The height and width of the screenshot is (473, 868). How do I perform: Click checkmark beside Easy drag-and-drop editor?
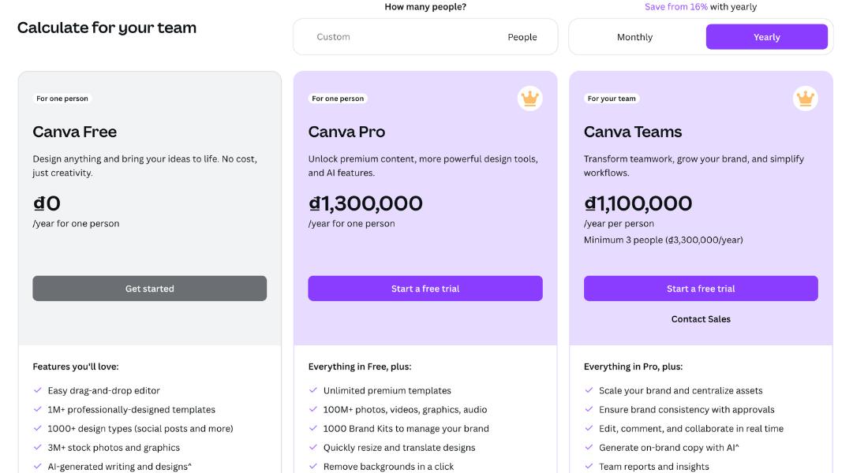38,390
